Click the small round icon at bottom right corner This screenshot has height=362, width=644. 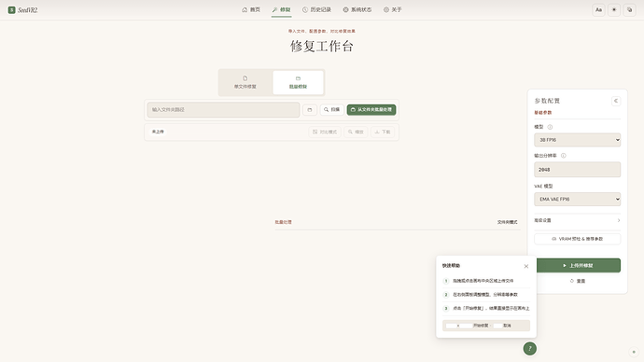(x=634, y=352)
